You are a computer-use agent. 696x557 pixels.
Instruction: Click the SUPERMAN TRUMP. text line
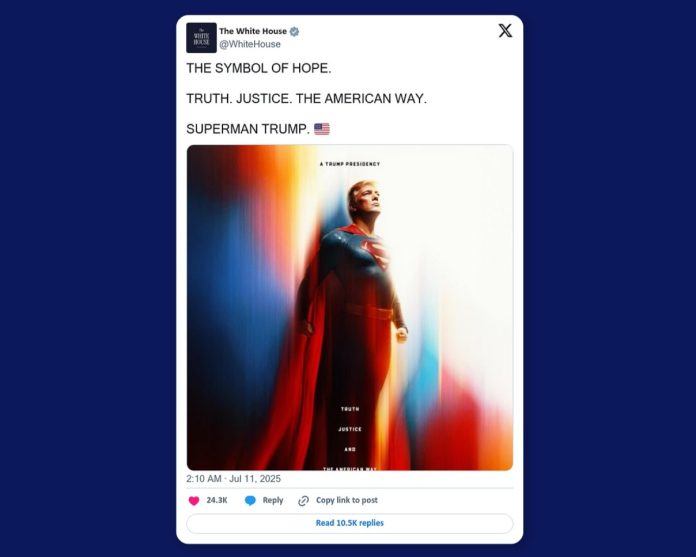[248, 129]
